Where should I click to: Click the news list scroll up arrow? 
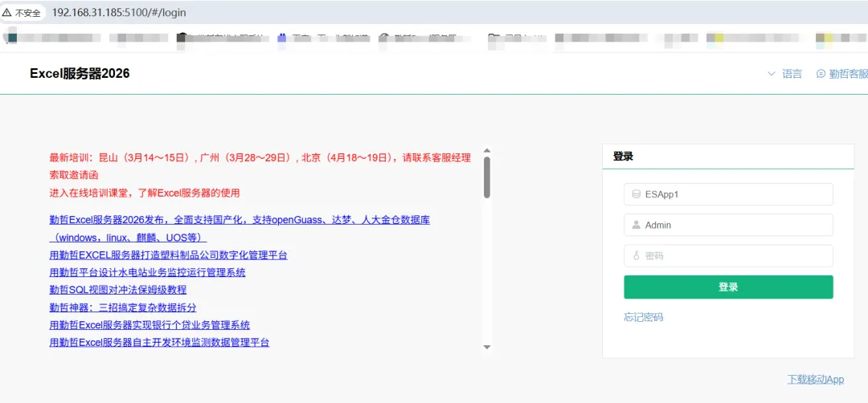[487, 150]
